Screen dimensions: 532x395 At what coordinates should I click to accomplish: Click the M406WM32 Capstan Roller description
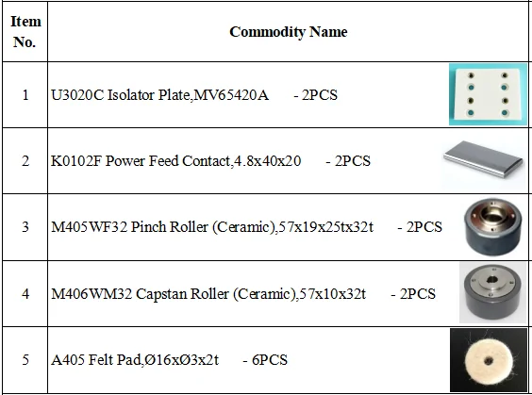(x=208, y=293)
